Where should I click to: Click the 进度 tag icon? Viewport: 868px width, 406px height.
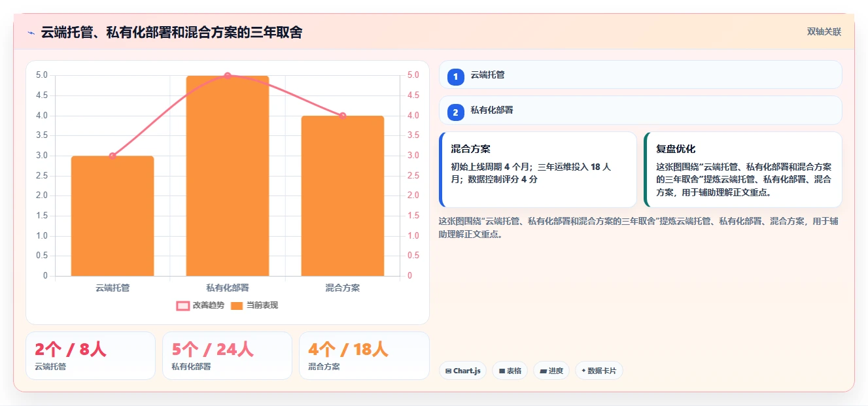[x=543, y=371]
